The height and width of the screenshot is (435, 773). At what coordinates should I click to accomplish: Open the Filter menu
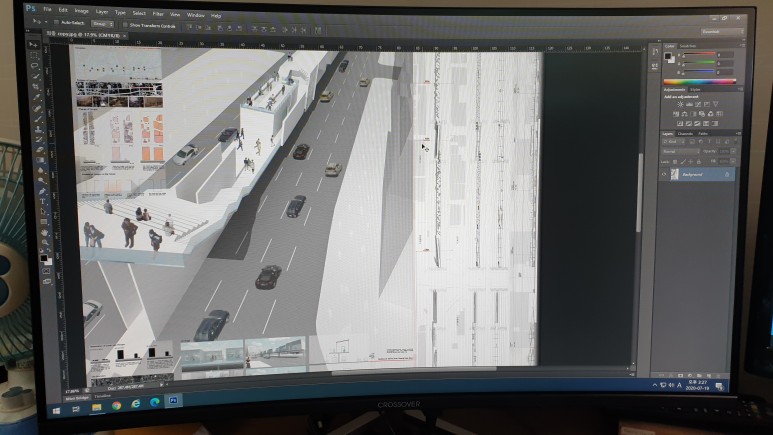pos(158,15)
